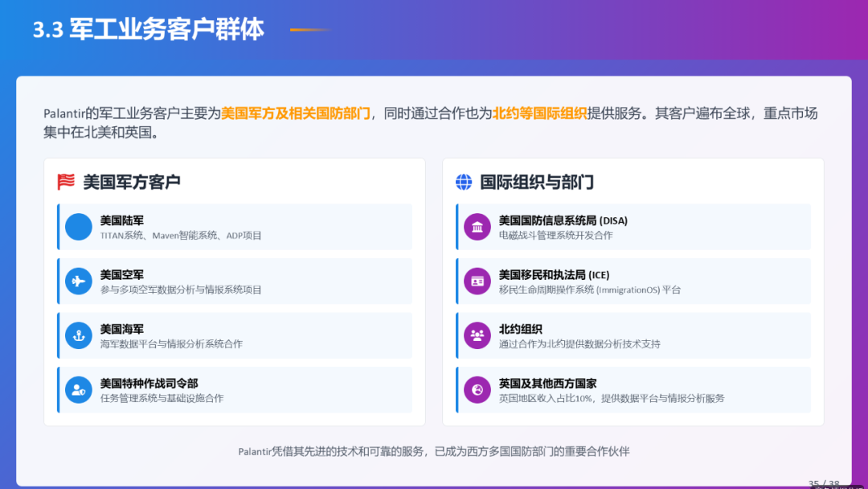
Task: Select the slide title 3.3 军工业务客户群体
Action: pos(149,29)
